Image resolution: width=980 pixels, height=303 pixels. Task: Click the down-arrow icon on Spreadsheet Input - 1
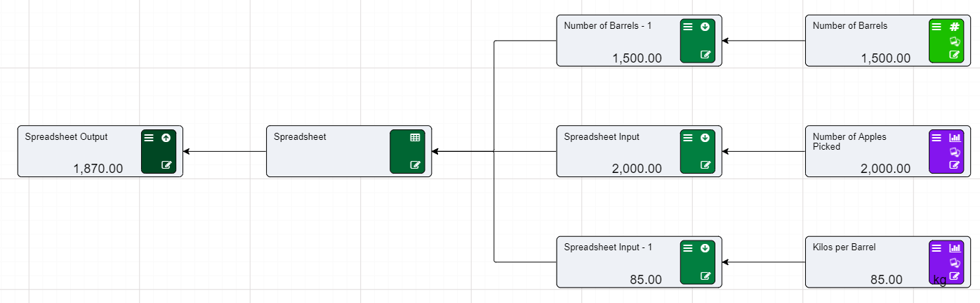click(706, 248)
